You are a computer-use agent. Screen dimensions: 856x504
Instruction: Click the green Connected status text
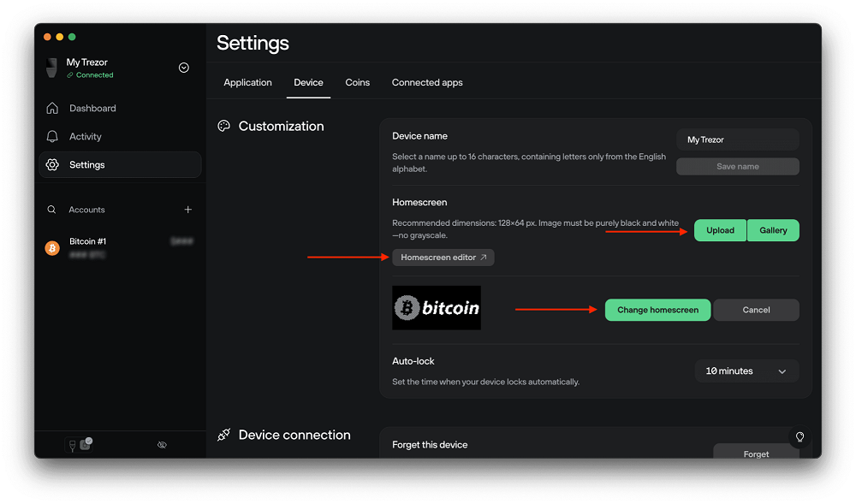pos(94,75)
